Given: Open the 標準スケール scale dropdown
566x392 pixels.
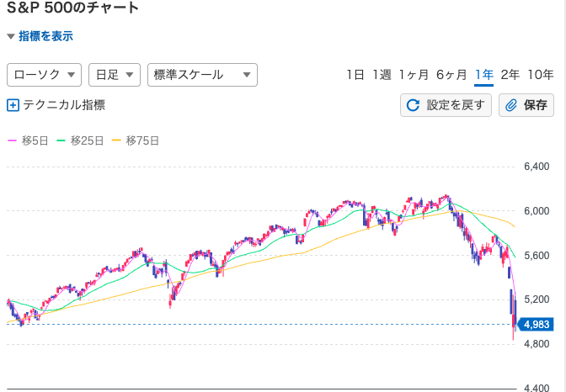Looking at the screenshot, I should click(201, 75).
